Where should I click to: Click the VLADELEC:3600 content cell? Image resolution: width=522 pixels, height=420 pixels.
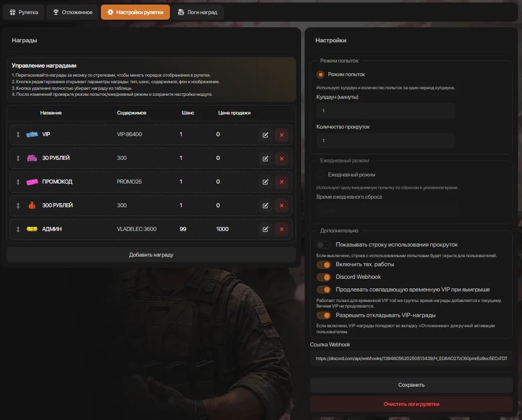pos(137,229)
